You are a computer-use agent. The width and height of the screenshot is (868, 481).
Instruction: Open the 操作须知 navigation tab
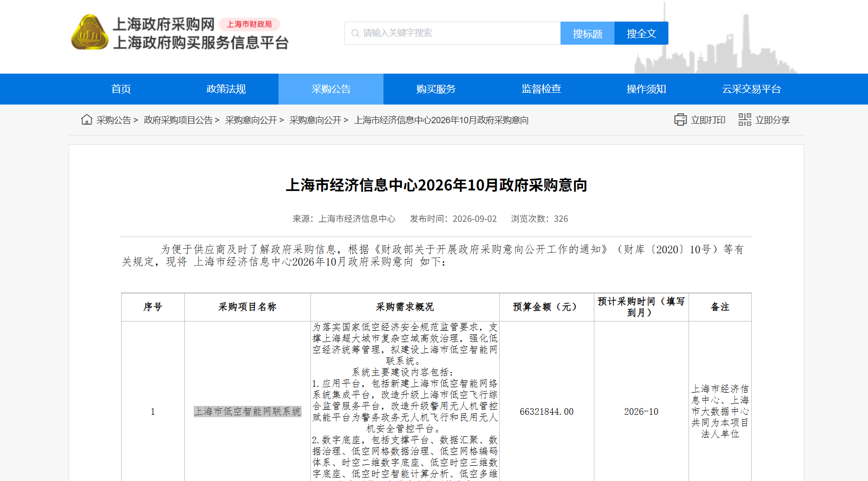[x=646, y=89]
